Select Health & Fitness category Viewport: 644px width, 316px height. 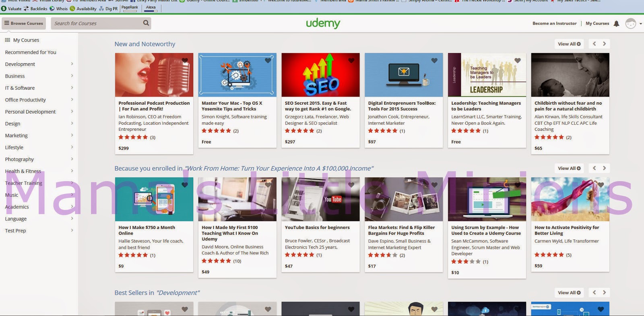[23, 171]
